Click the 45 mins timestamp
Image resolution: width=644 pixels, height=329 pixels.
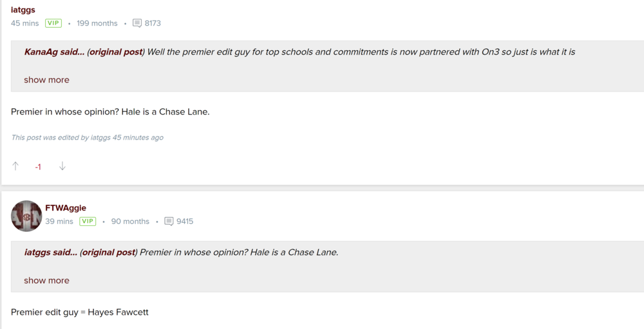(25, 23)
